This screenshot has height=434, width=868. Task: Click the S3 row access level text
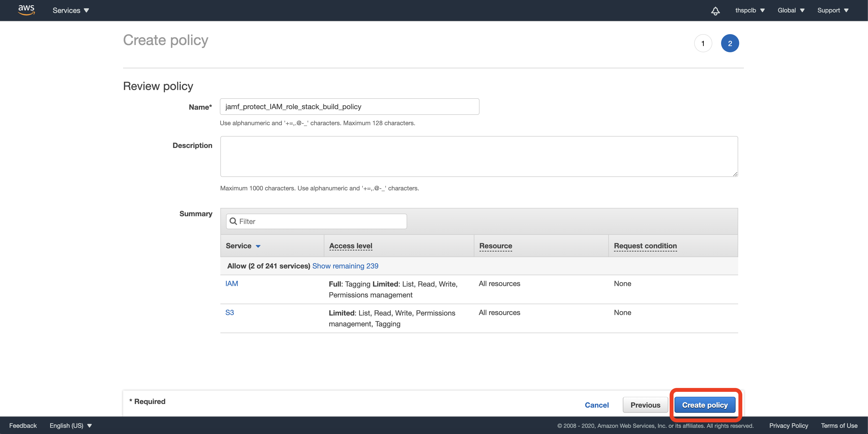point(392,318)
